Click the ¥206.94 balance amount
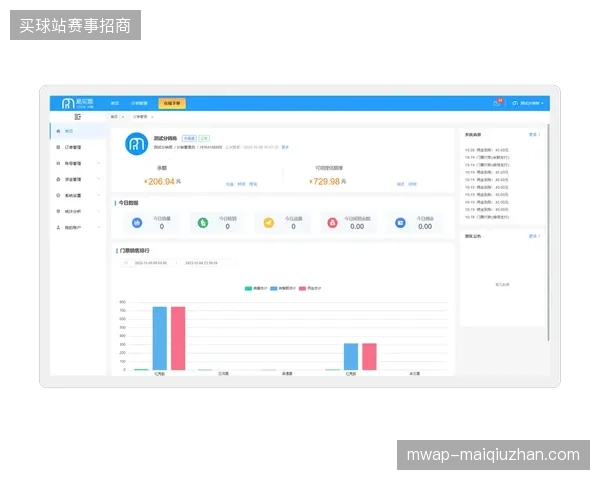 click(x=162, y=181)
